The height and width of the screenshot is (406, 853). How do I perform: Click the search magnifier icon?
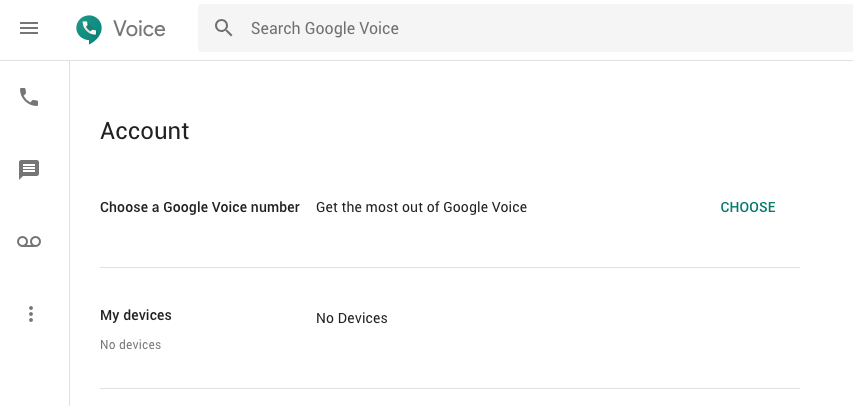click(224, 28)
